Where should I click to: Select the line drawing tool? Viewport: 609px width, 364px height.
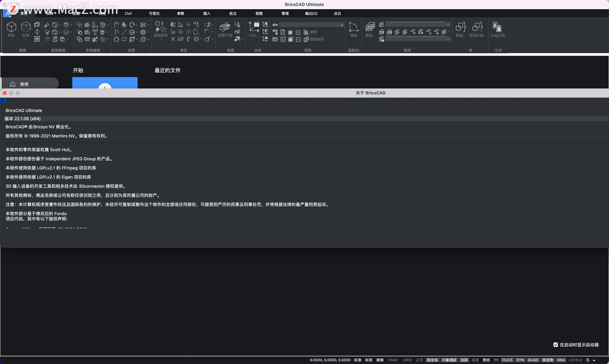pyautogui.click(x=124, y=32)
